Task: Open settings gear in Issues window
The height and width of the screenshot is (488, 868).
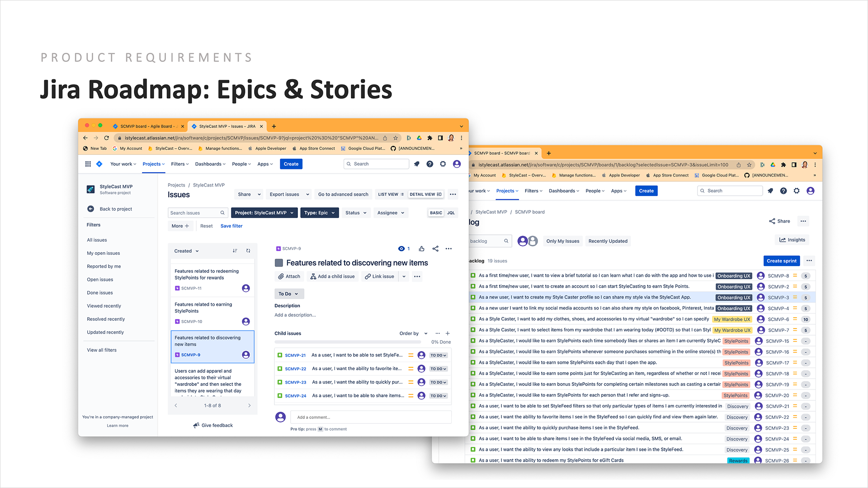Action: pos(443,164)
